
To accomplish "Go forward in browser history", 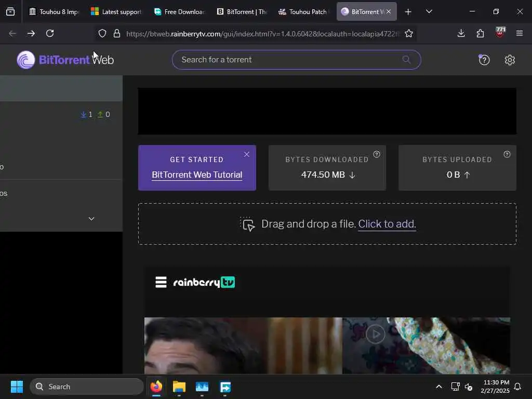I will 31,33.
